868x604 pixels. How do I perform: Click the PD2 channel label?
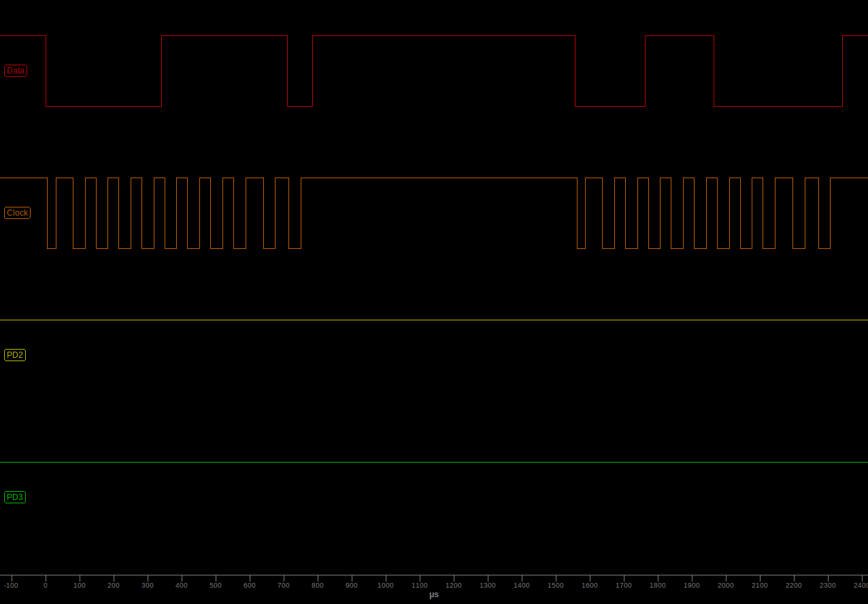[x=15, y=355]
